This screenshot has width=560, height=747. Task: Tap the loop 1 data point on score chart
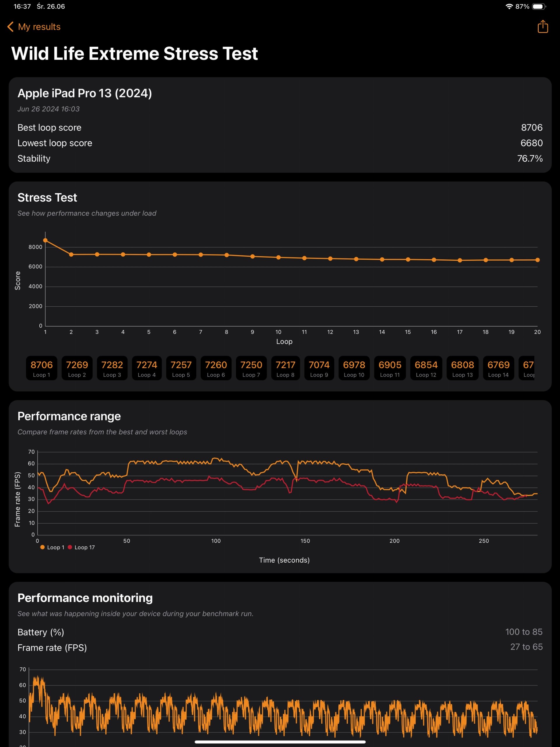pos(45,240)
